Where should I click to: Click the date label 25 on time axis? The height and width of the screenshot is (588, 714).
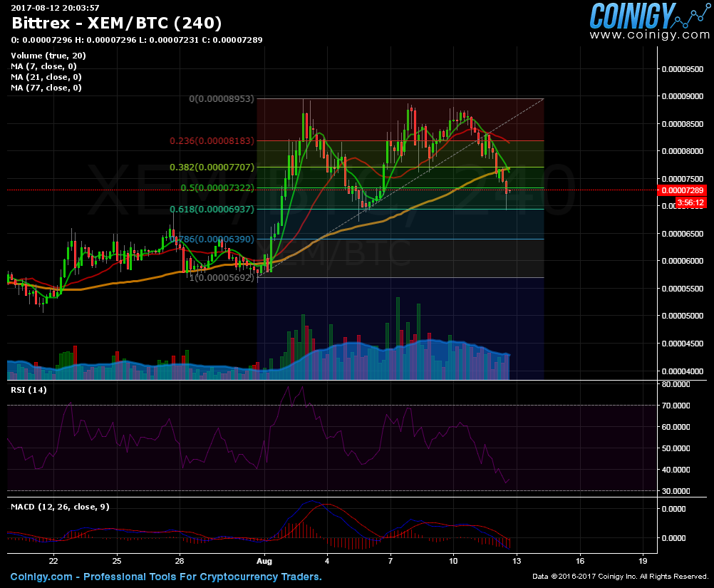pyautogui.click(x=117, y=561)
